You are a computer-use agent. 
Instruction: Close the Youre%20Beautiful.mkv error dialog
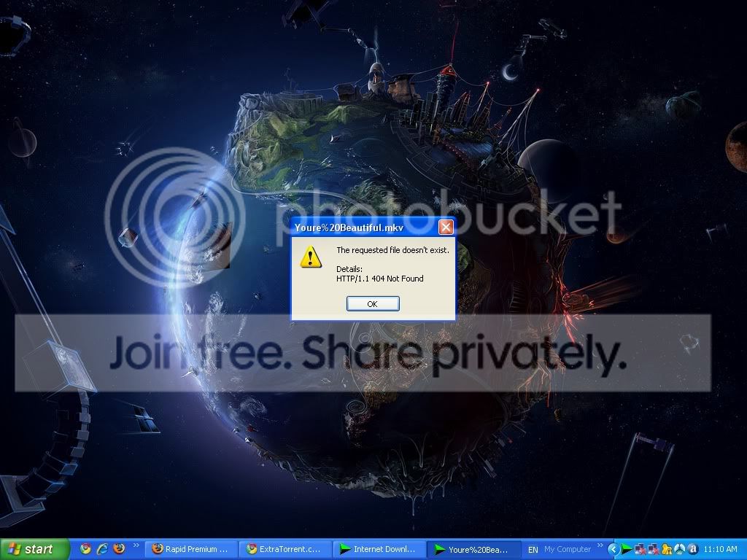(x=446, y=227)
